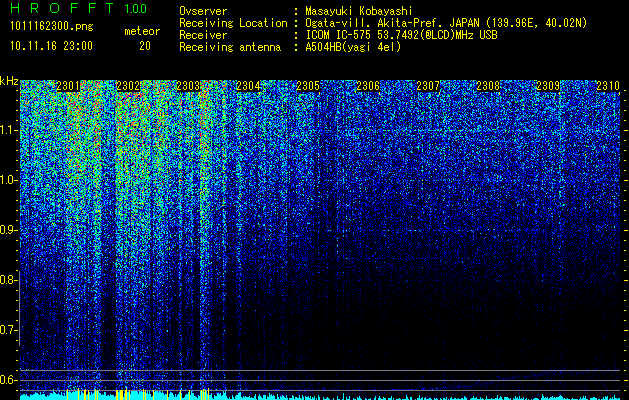The image size is (629, 400).
Task: Click the Receiver label
Action: pos(203,35)
